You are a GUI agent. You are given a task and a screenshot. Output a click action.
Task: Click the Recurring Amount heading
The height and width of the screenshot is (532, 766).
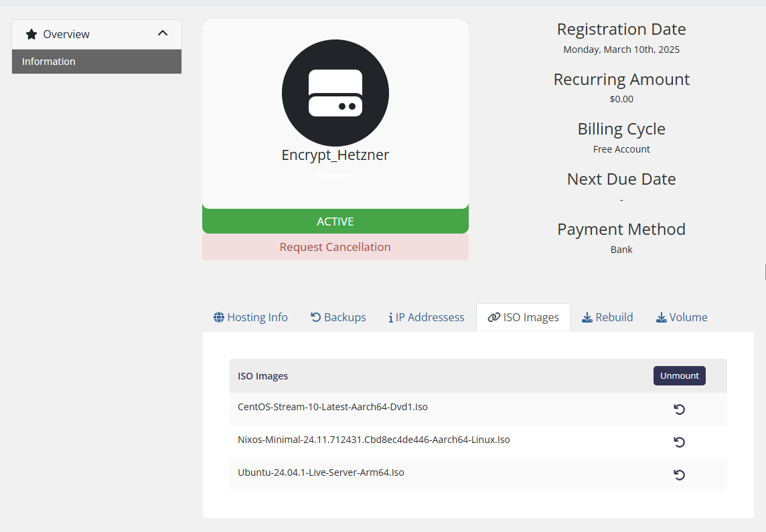621,79
